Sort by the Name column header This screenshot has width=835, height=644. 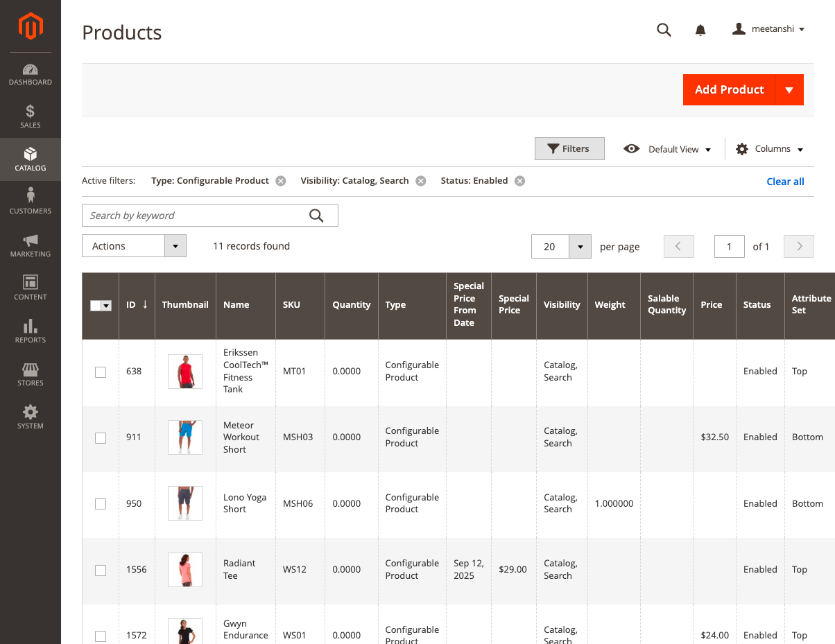tap(246, 305)
